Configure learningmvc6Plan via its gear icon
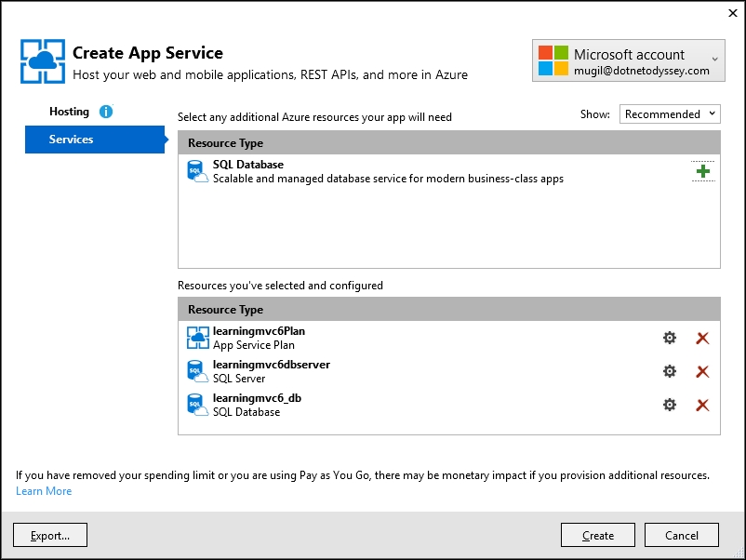Viewport: 746px width, 560px height. click(x=670, y=338)
